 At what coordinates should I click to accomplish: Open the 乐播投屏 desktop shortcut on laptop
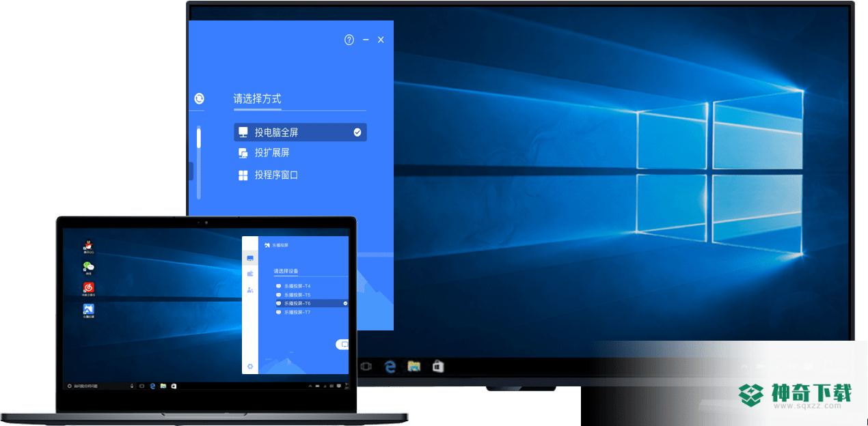point(88,311)
